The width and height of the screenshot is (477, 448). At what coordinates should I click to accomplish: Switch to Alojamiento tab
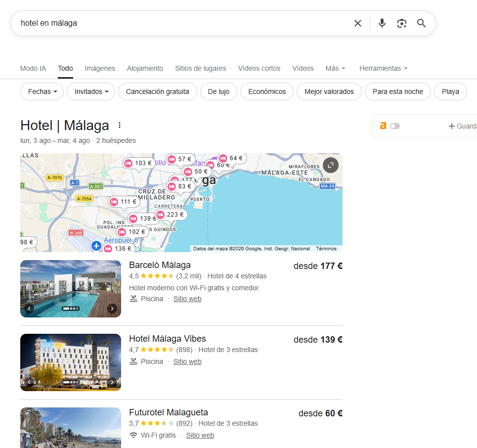point(145,68)
